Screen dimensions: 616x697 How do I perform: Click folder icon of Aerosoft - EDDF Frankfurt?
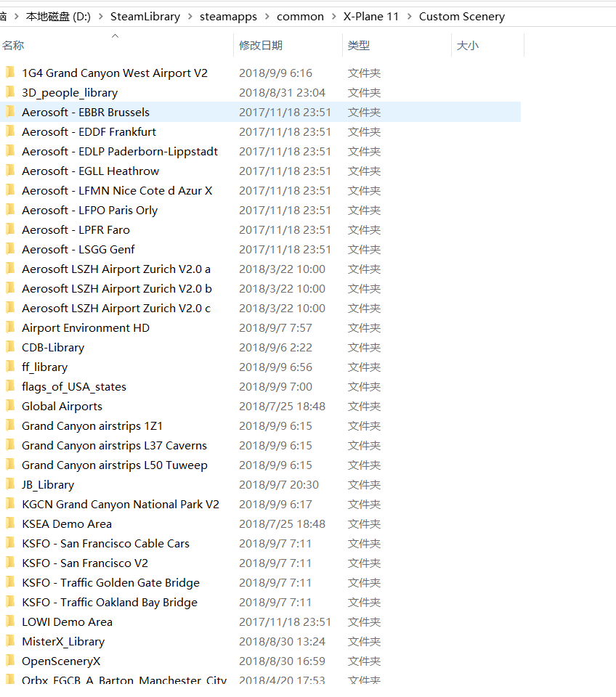tap(10, 131)
